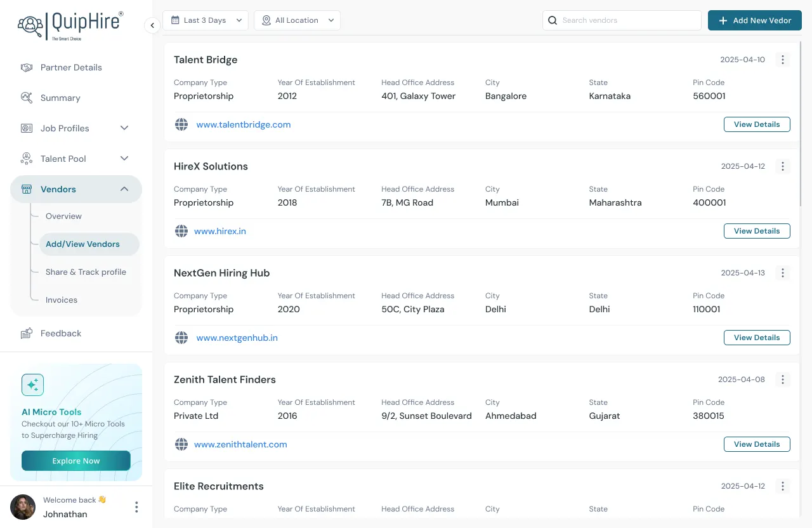Click the Explore Now button
Screen dimensions: 812x528
tap(76, 461)
